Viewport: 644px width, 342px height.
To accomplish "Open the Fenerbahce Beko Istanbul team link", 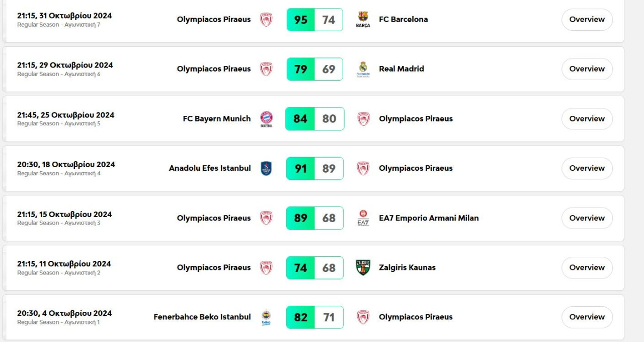I will [202, 317].
